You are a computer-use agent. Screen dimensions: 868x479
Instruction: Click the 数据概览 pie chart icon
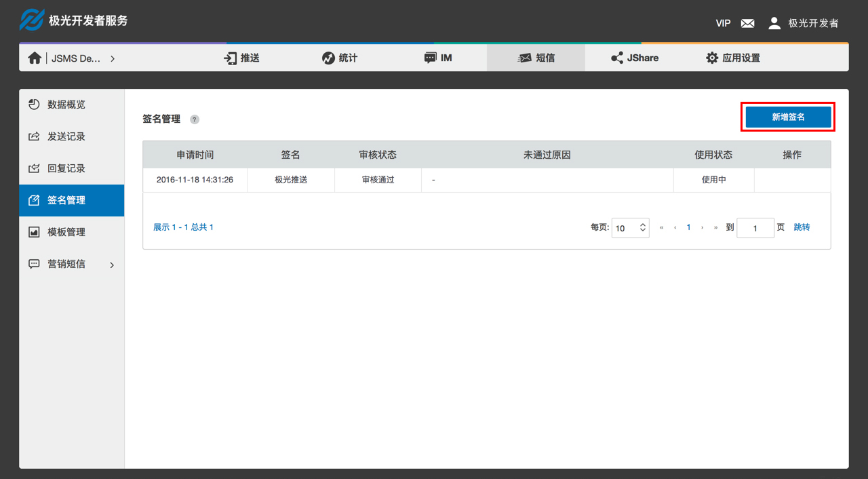tap(34, 104)
